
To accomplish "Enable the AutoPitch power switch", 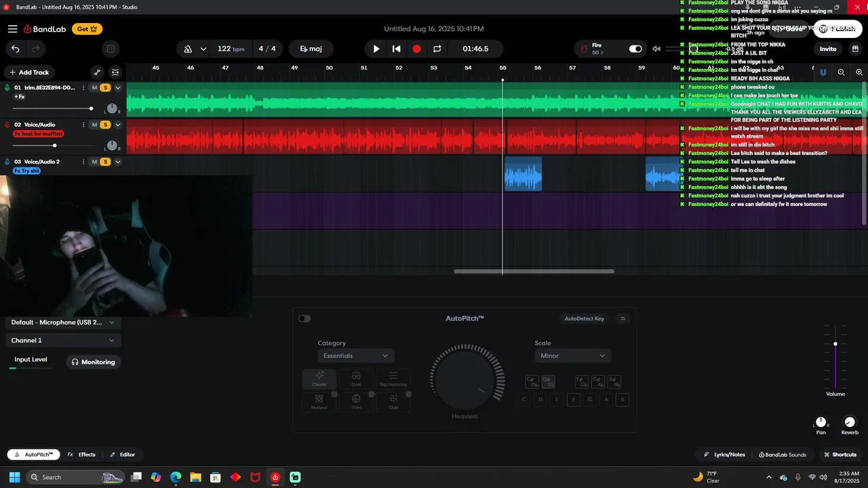I will pos(304,319).
